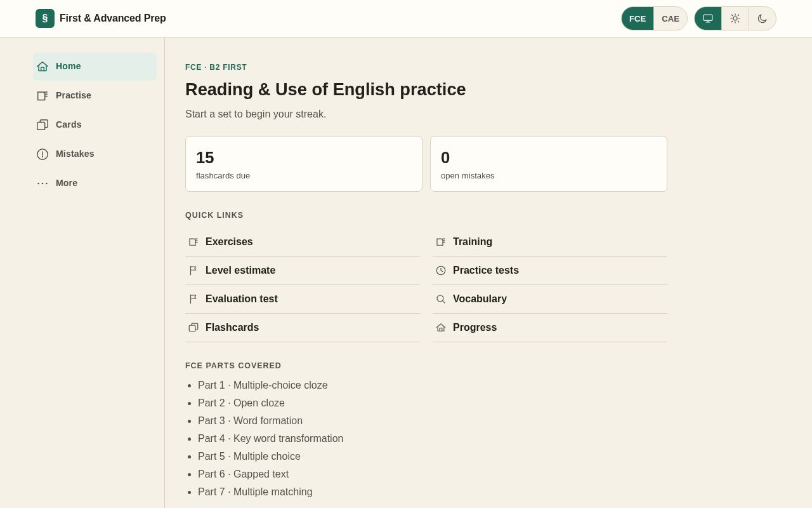Click the green section-sign app logo

point(45,18)
